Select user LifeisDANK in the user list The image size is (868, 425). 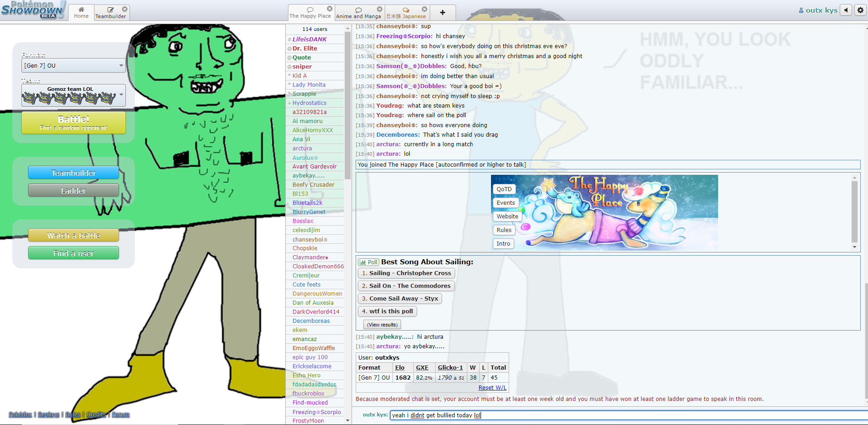pyautogui.click(x=315, y=39)
